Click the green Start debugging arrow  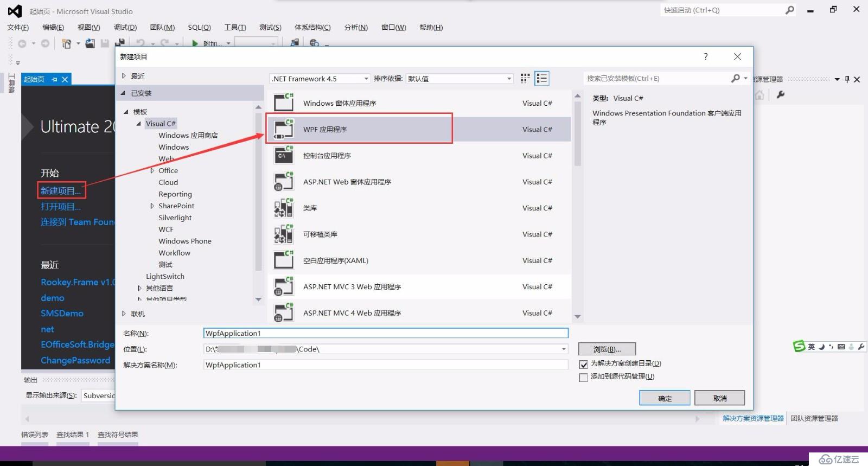tap(195, 43)
